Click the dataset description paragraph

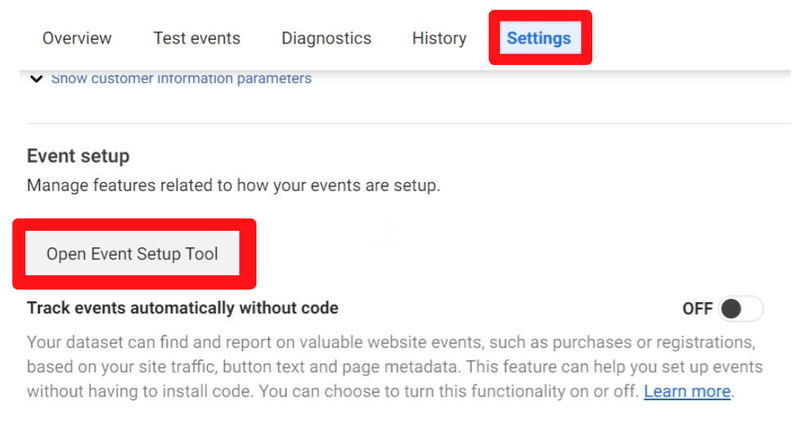tap(380, 365)
